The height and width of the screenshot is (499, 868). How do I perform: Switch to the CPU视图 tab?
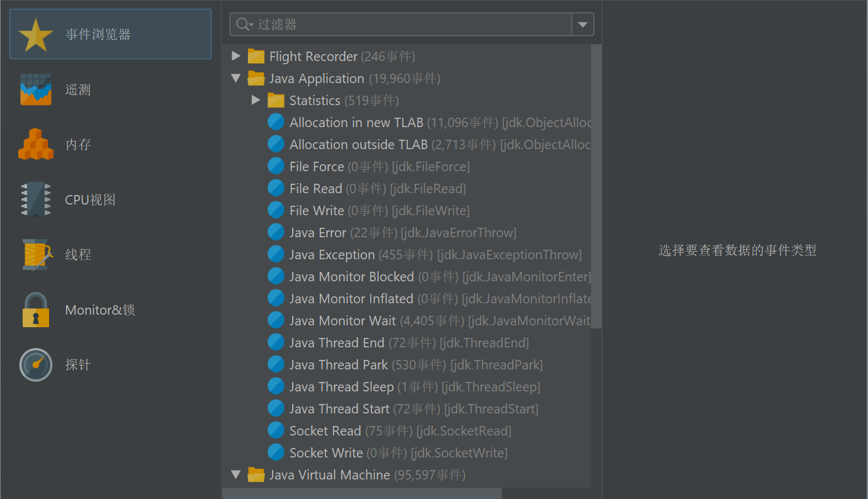110,199
